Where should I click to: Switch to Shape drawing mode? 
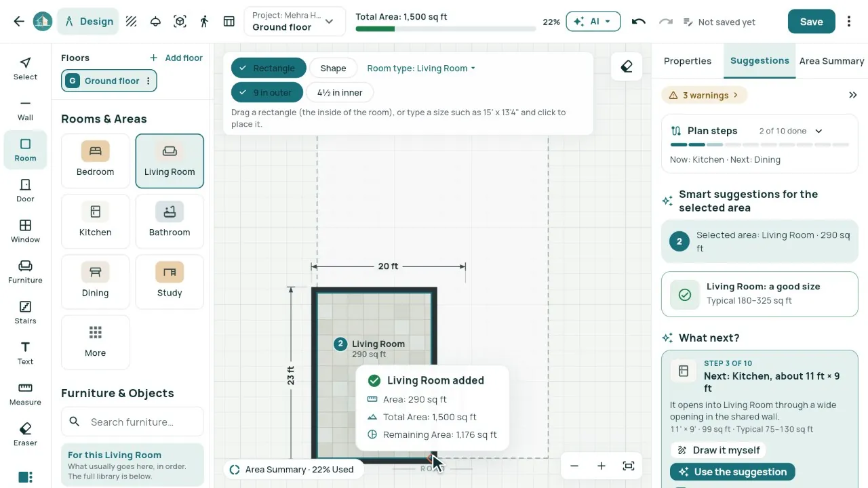[x=333, y=68]
